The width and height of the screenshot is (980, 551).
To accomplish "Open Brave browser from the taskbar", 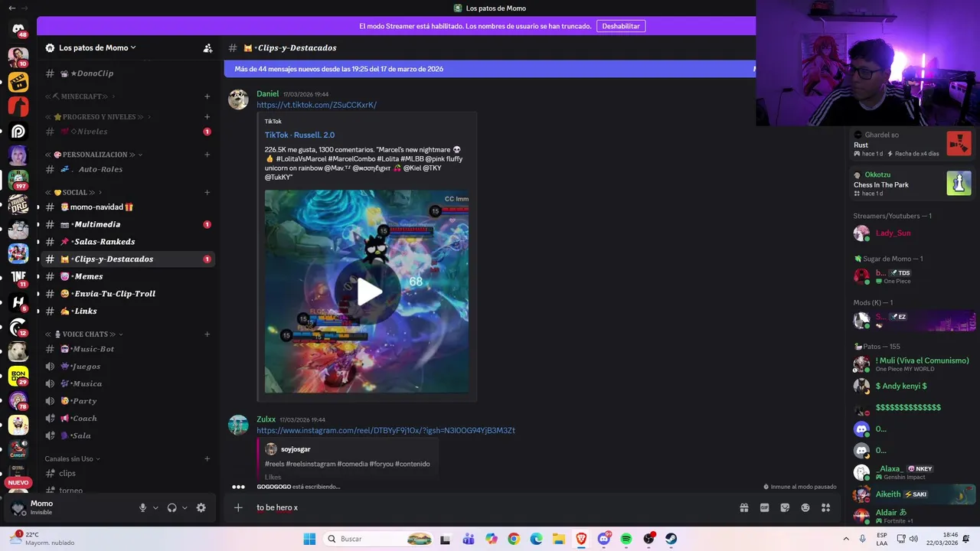I will coord(581,539).
